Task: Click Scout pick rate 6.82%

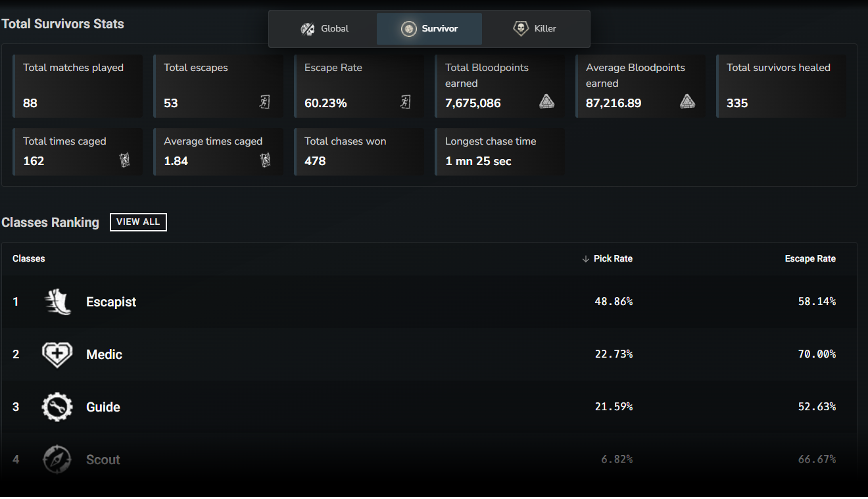Action: [617, 460]
